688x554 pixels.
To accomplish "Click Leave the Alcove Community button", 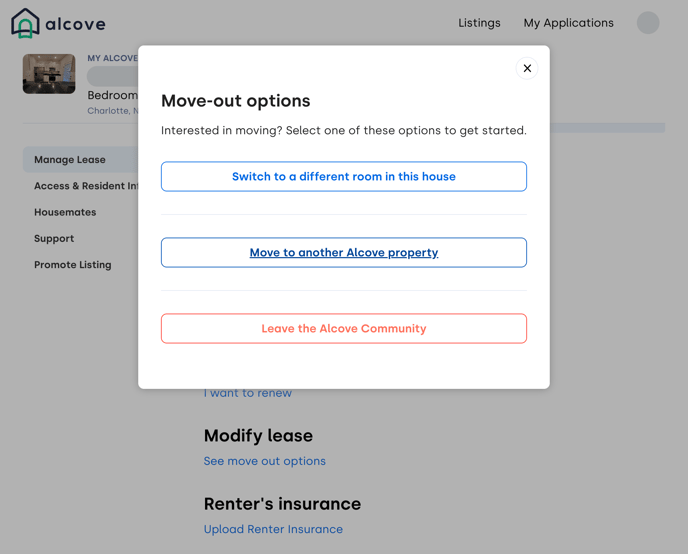I will tap(344, 329).
